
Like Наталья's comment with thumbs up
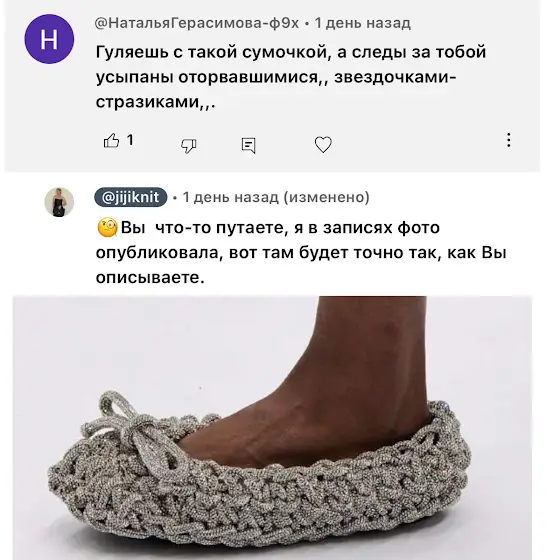111,141
